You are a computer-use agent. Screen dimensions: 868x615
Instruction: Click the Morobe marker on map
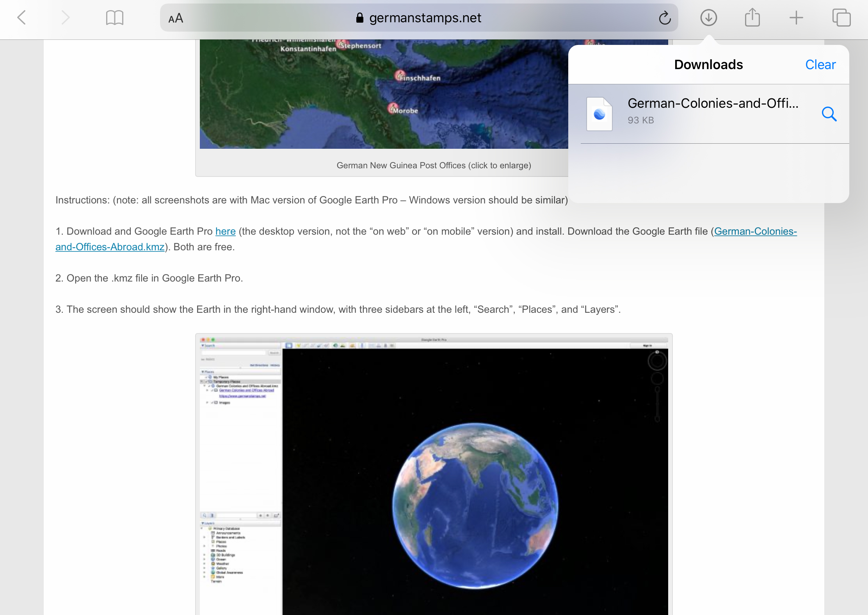coord(393,107)
